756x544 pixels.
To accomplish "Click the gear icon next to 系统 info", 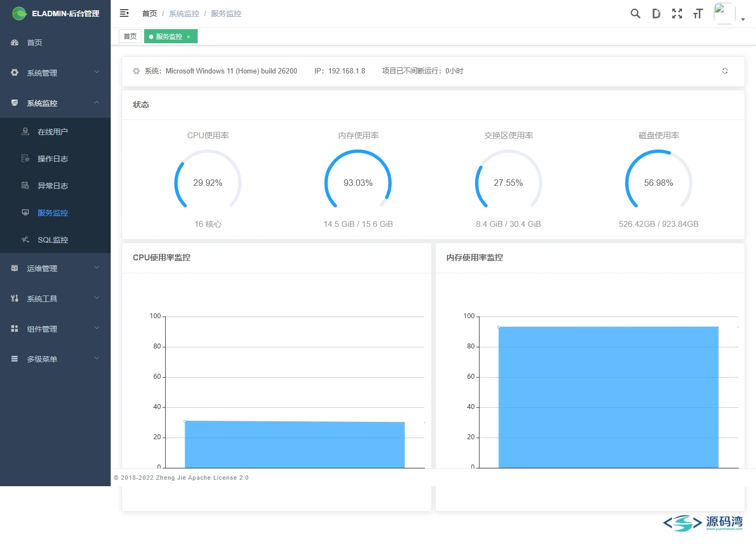I will point(136,71).
